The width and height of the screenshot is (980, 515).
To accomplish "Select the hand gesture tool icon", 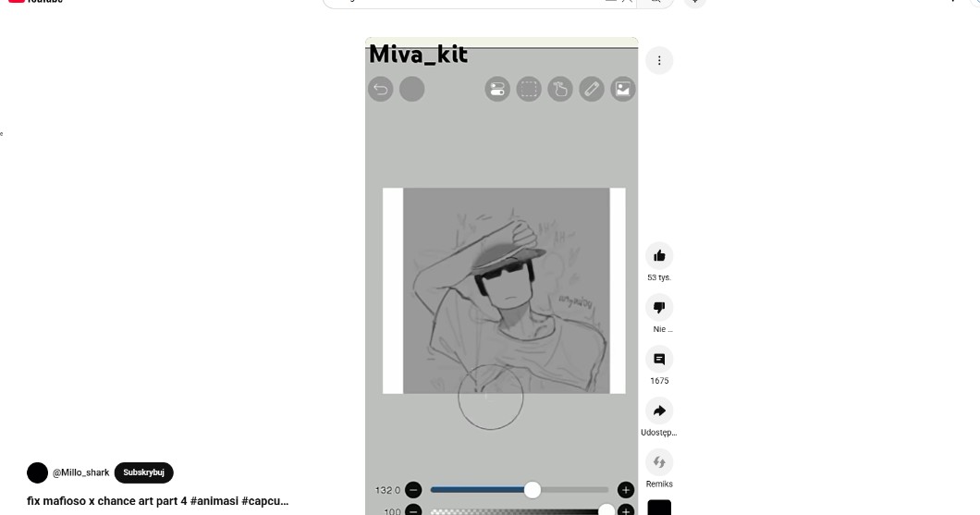I will (x=560, y=89).
